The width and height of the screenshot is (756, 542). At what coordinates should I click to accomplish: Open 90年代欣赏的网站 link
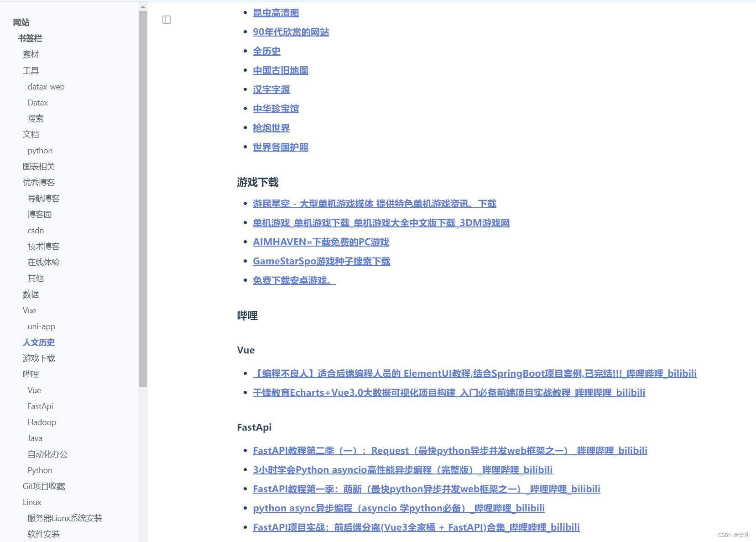[x=291, y=32]
